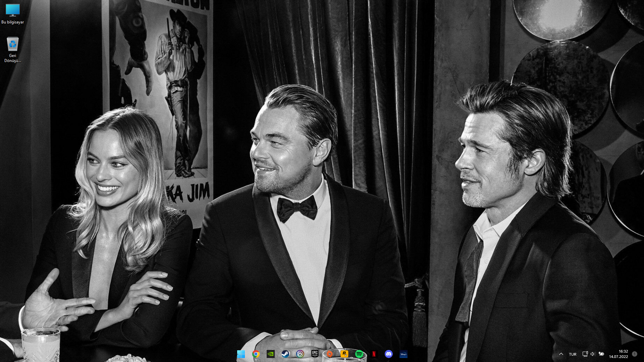644x362 pixels.
Task: Open Spotify from the taskbar
Action: [x=359, y=354]
